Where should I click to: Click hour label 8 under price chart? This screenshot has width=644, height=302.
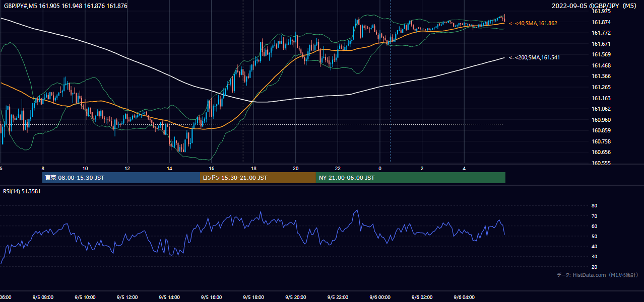43,168
